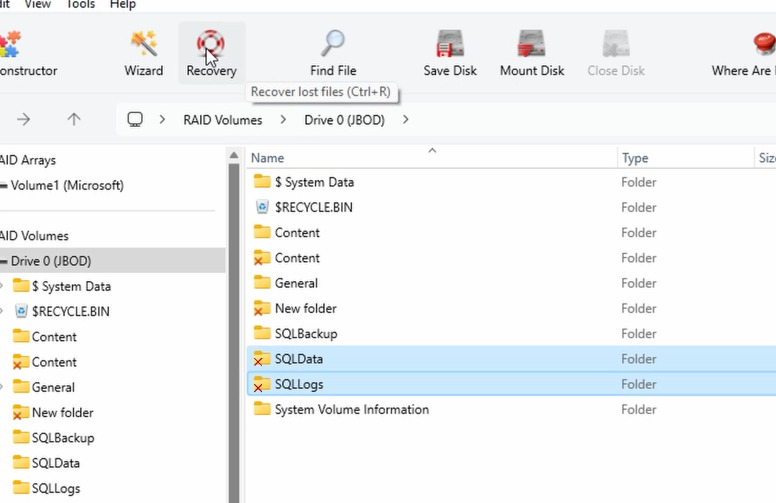Open deleted New folder in sidebar tree
The height and width of the screenshot is (503, 776).
click(62, 412)
